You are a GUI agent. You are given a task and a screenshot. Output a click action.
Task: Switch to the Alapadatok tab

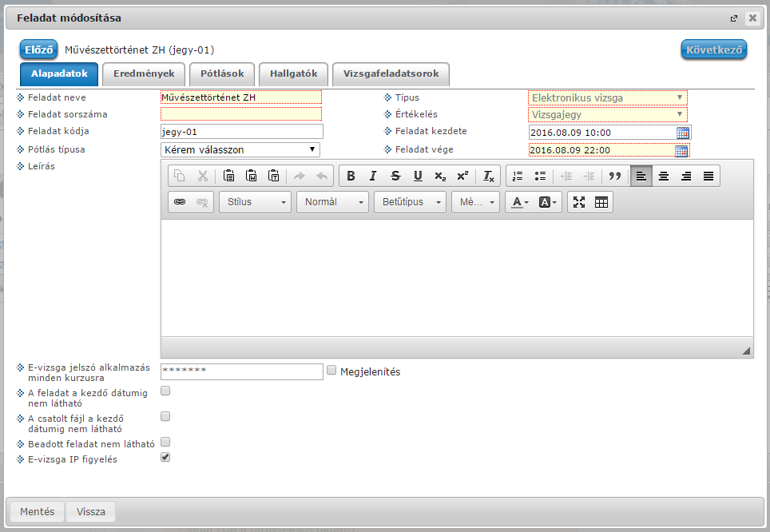(59, 74)
